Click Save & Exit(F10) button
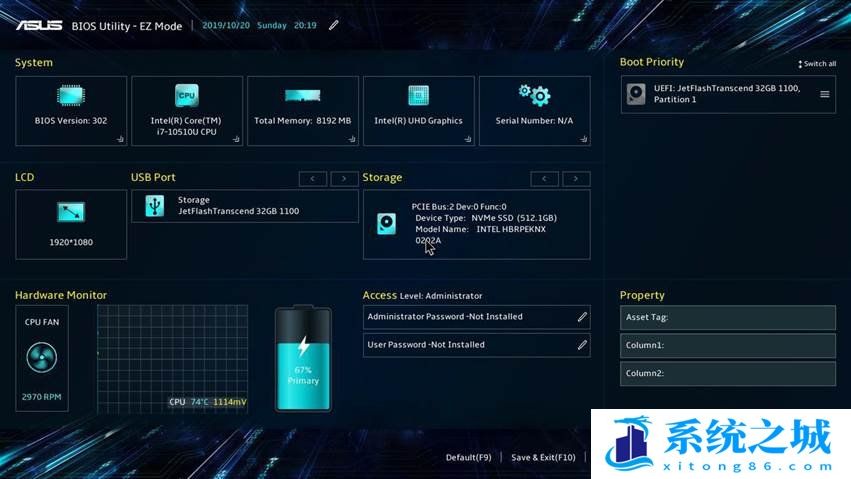Image resolution: width=851 pixels, height=479 pixels. coord(543,457)
